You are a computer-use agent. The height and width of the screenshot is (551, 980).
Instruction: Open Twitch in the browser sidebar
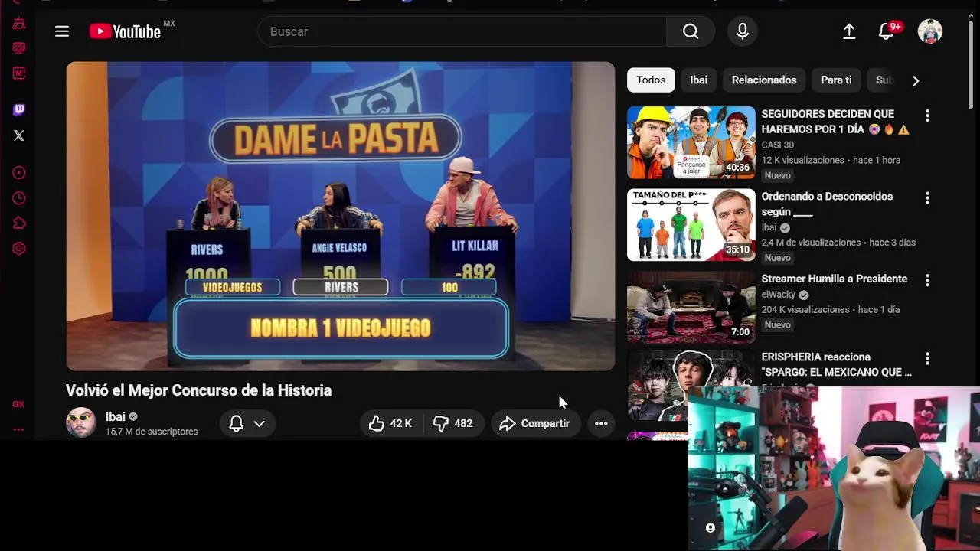(x=19, y=110)
